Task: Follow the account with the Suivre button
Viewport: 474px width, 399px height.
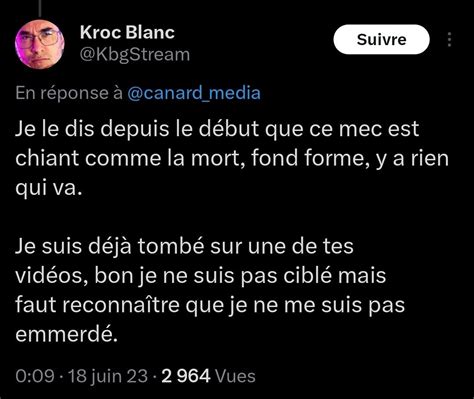Action: point(381,40)
